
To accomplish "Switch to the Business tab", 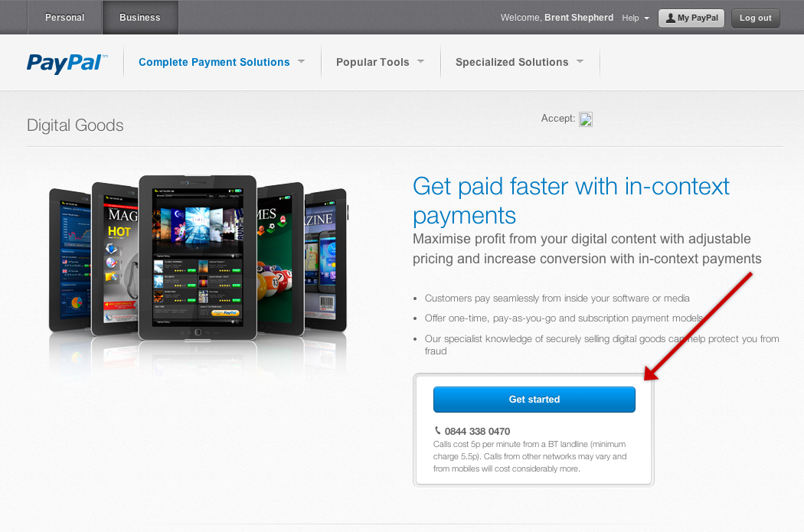I will click(x=140, y=18).
